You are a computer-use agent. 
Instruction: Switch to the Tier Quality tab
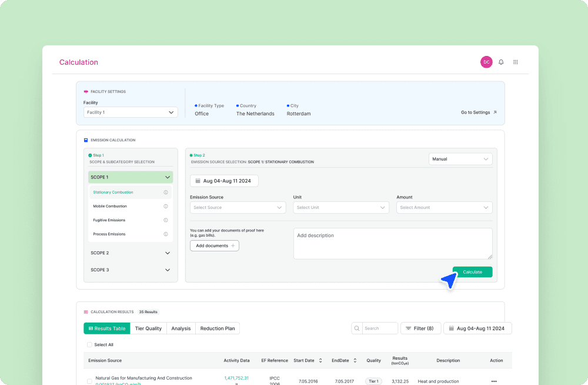148,328
